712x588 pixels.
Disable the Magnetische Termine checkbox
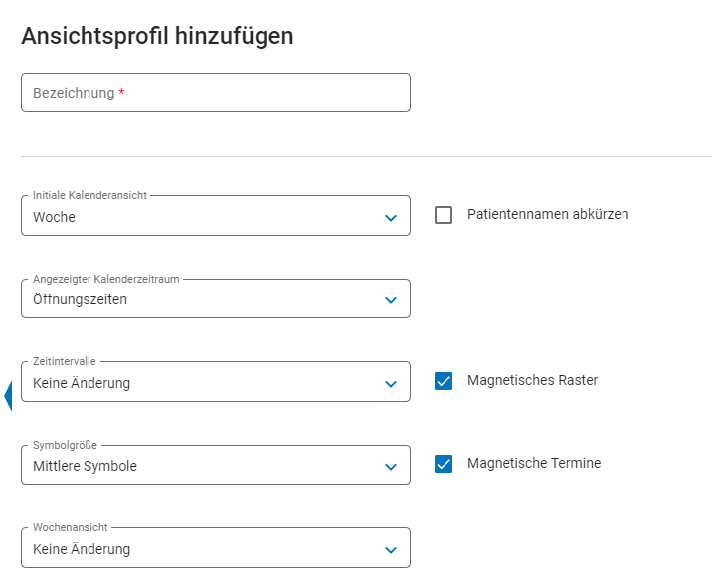click(444, 464)
